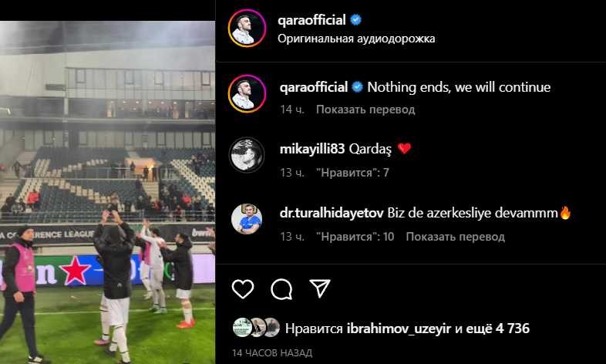Screen dimensions: 606x364
Task: View likes on mikayilli83's comment
Action: (352, 173)
